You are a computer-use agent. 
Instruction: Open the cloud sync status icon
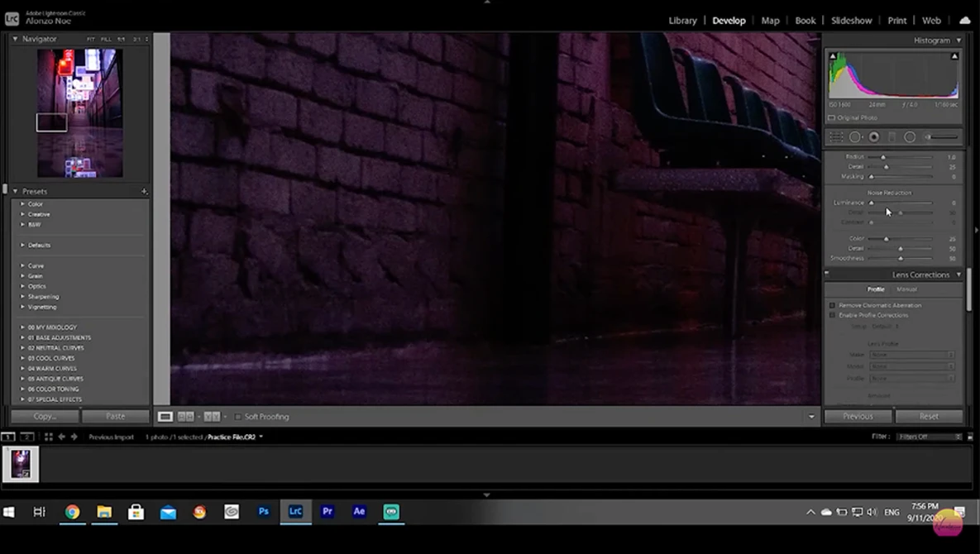click(x=965, y=21)
